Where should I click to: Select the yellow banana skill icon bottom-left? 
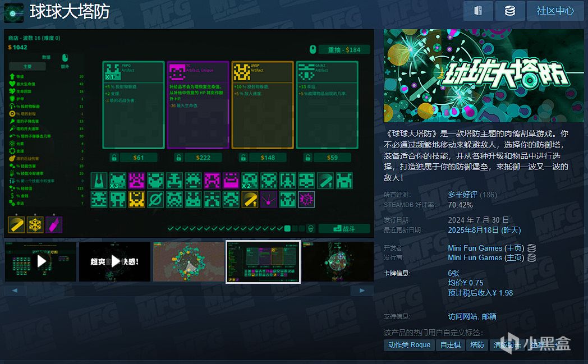tap(16, 224)
